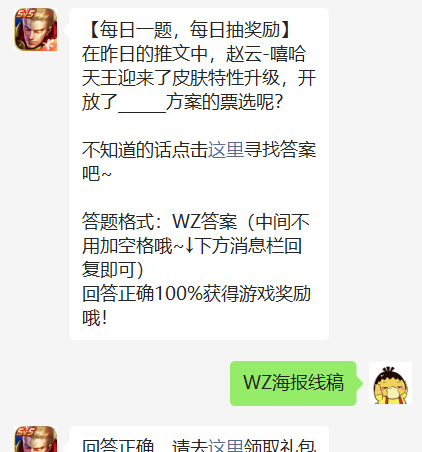Click the 5v5 badge on bottom avatar

point(25,432)
